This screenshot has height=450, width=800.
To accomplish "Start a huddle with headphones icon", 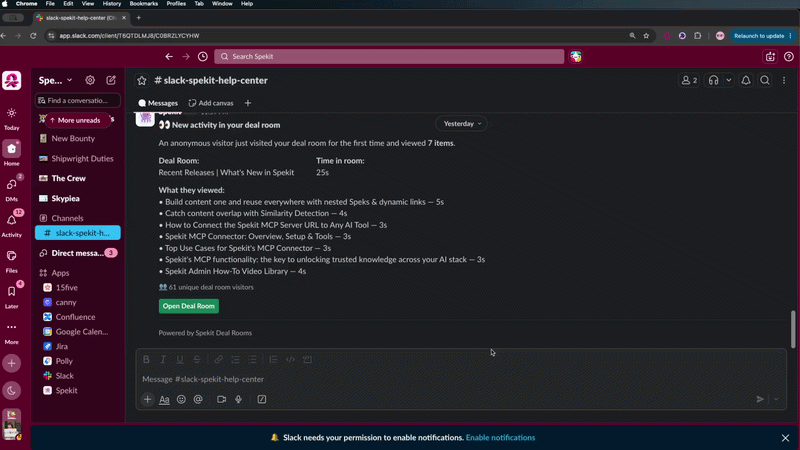I will coord(713,81).
